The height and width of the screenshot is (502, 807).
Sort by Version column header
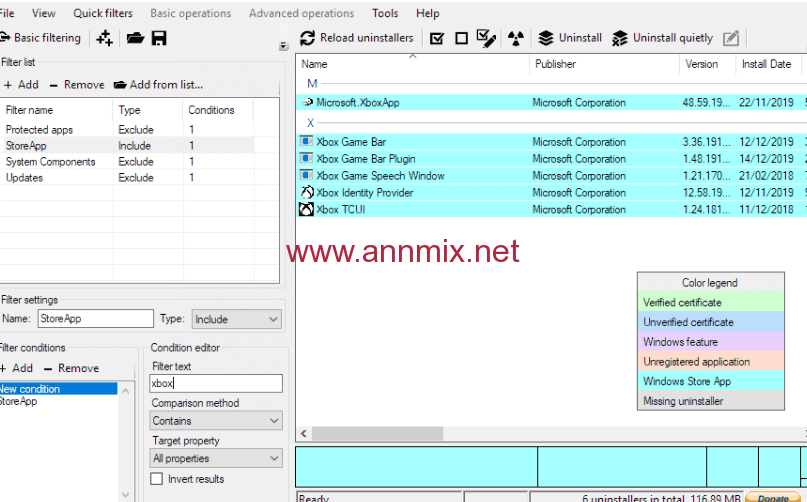pyautogui.click(x=708, y=64)
